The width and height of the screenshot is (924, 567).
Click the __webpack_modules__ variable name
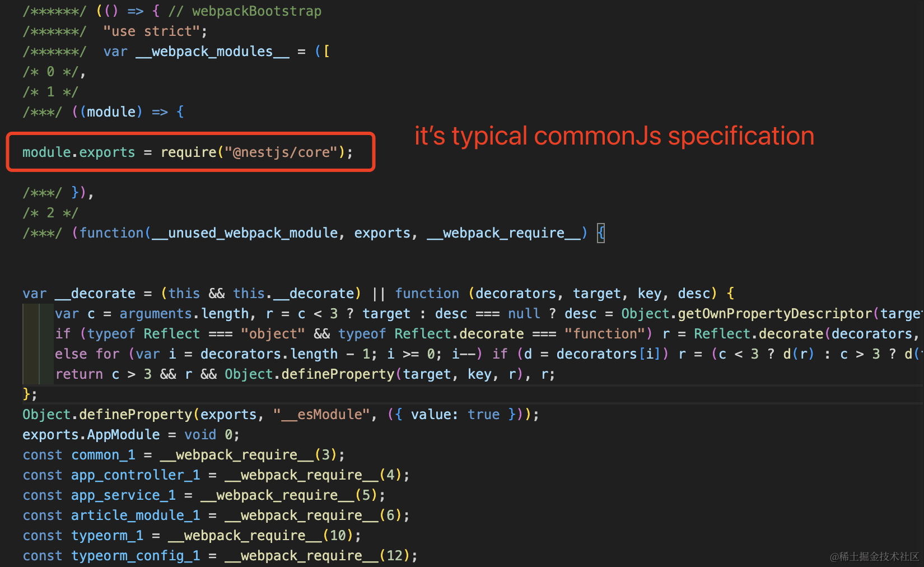click(x=212, y=52)
